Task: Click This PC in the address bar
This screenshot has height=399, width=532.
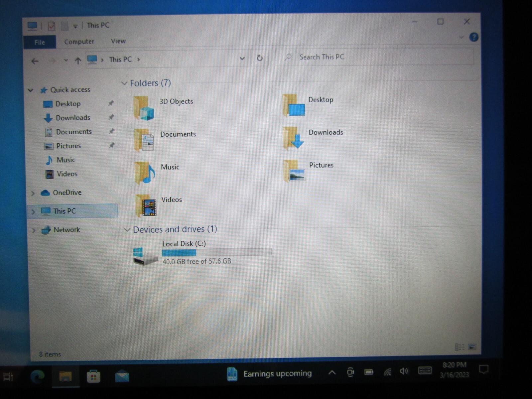Action: (x=120, y=60)
